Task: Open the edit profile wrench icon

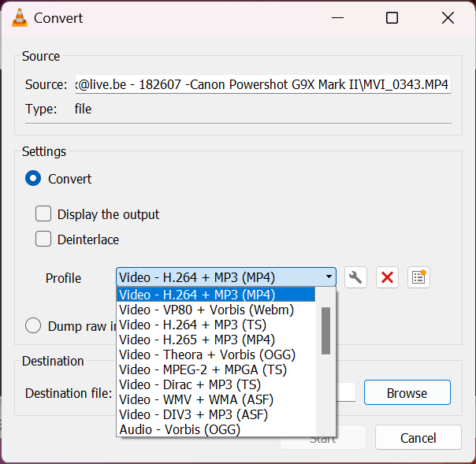Action: coord(355,277)
